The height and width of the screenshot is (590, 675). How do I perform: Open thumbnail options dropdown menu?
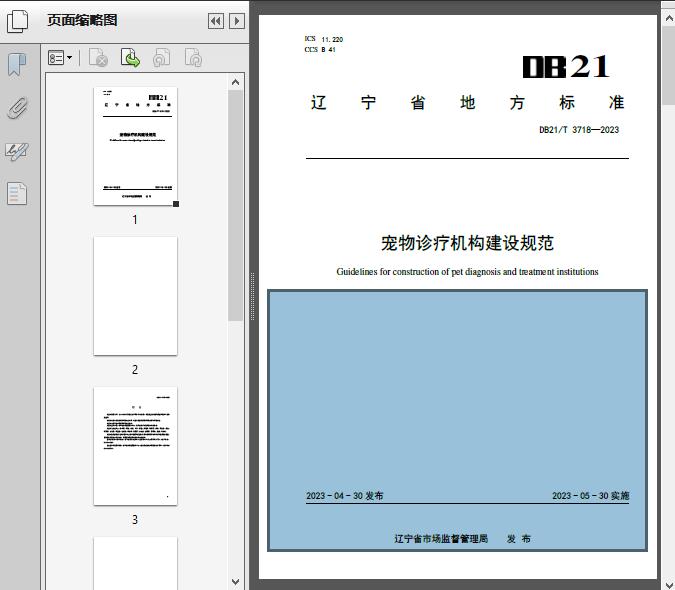[x=60, y=59]
